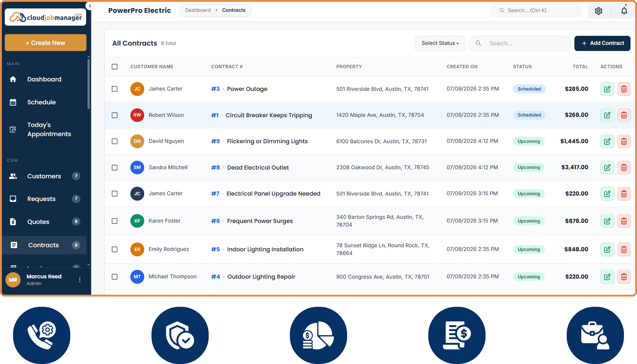Collapse the sidebar with the chevron button
The height and width of the screenshot is (364, 637).
(x=90, y=6)
